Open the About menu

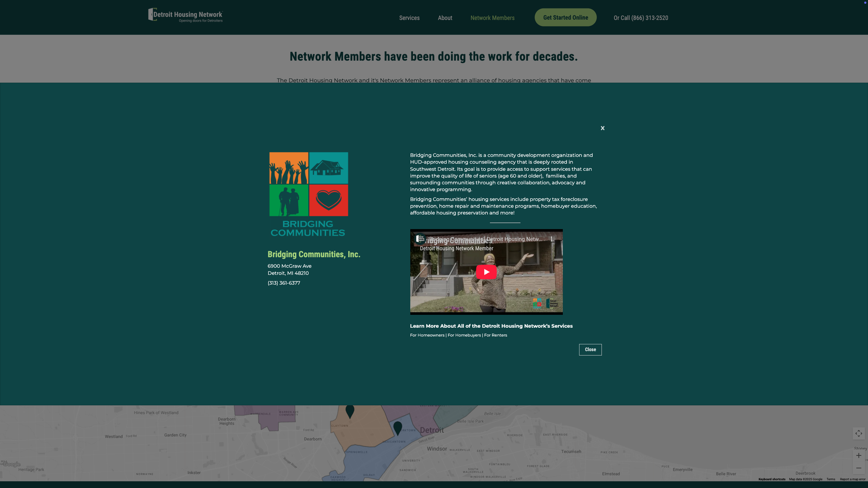coord(445,18)
